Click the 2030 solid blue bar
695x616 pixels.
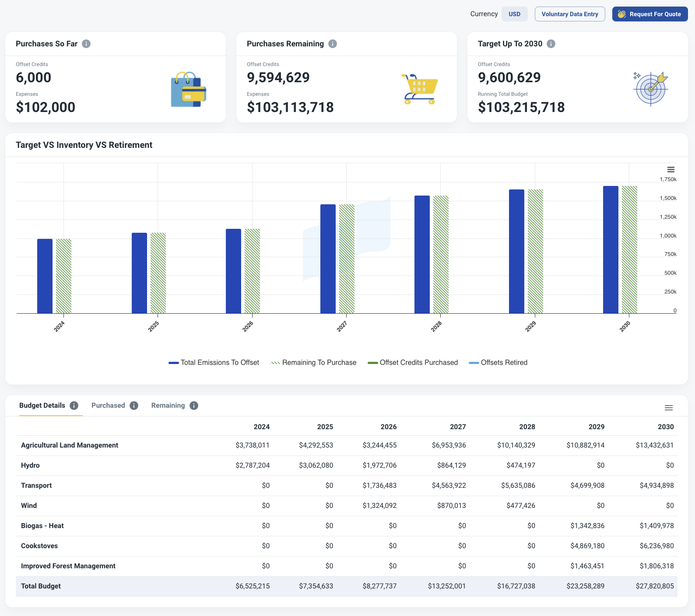click(611, 249)
